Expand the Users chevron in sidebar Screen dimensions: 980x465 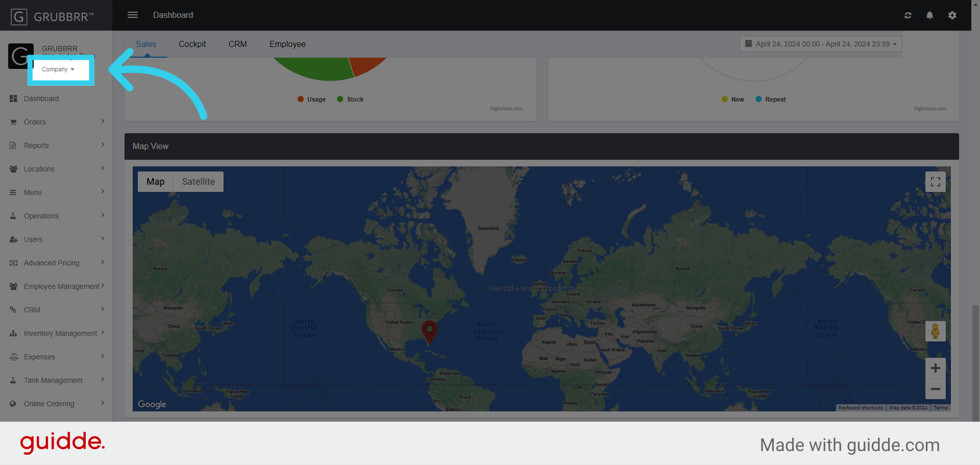(103, 239)
